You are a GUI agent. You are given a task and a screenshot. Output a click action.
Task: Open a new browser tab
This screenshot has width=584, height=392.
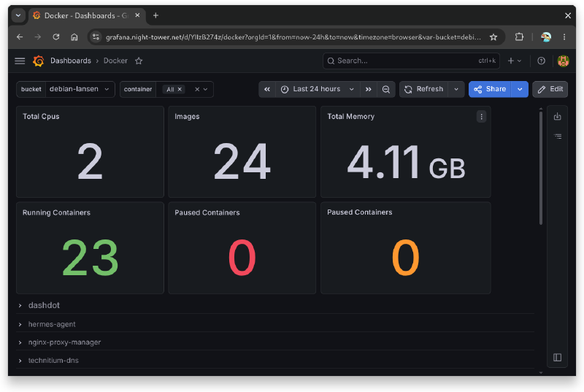(x=155, y=15)
